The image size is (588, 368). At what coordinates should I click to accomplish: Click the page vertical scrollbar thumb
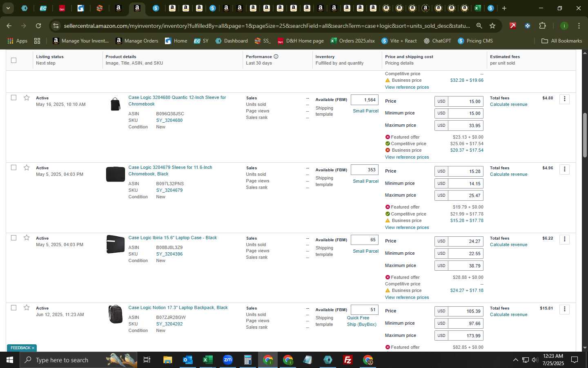585,135
